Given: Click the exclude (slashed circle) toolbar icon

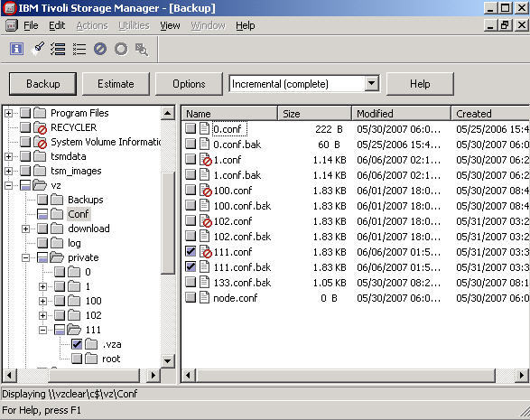Looking at the screenshot, I should click(100, 49).
